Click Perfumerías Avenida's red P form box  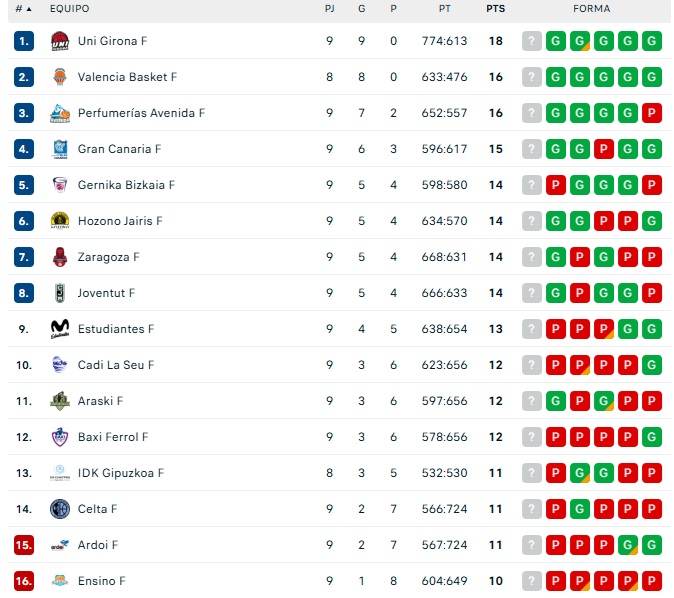(652, 113)
